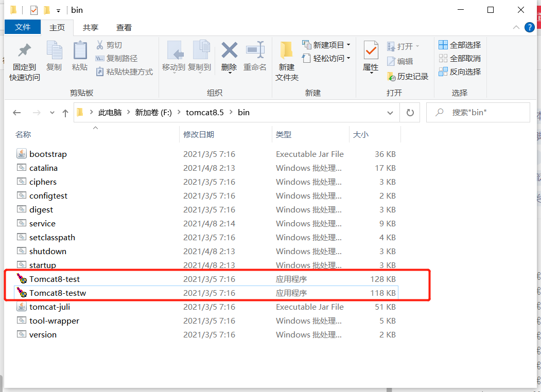
Task: Click the Cut (剪切) scissors icon
Action: 100,45
